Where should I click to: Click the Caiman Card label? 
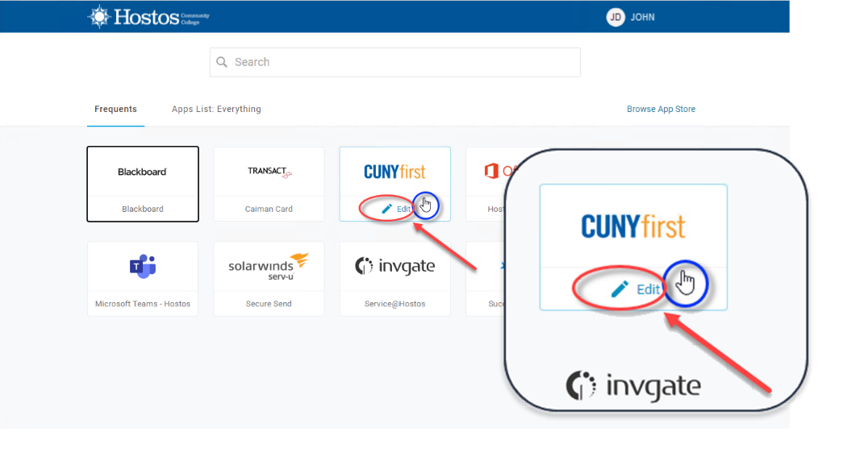coord(269,209)
